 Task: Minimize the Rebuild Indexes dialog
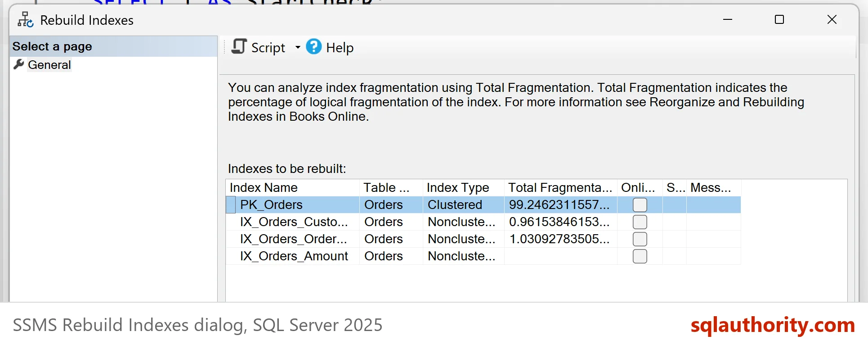pyautogui.click(x=728, y=19)
